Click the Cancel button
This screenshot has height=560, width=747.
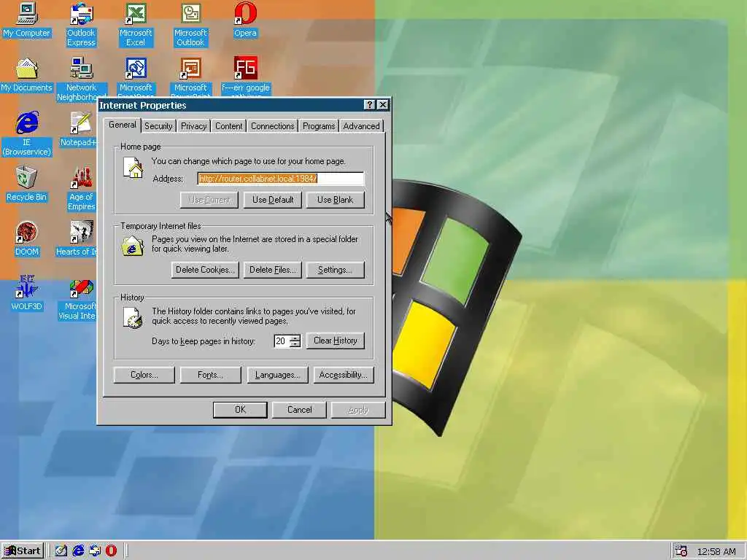[299, 410]
